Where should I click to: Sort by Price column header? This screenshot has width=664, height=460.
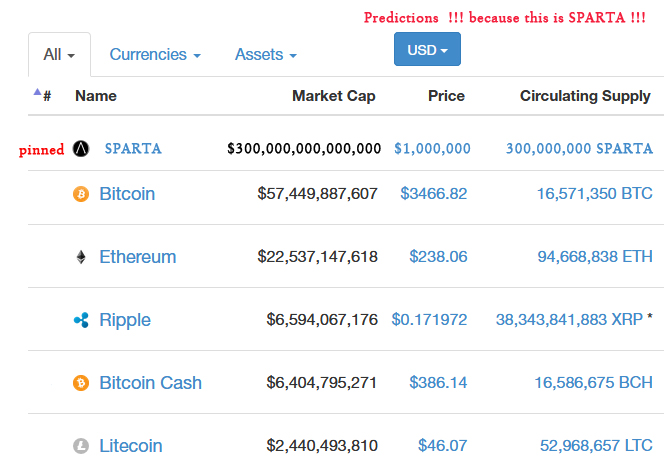point(446,96)
